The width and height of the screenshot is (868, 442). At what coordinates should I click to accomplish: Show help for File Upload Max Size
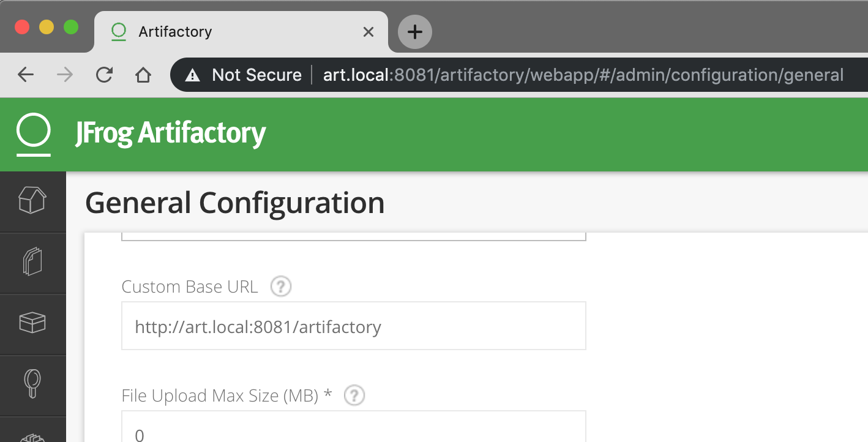tap(354, 395)
